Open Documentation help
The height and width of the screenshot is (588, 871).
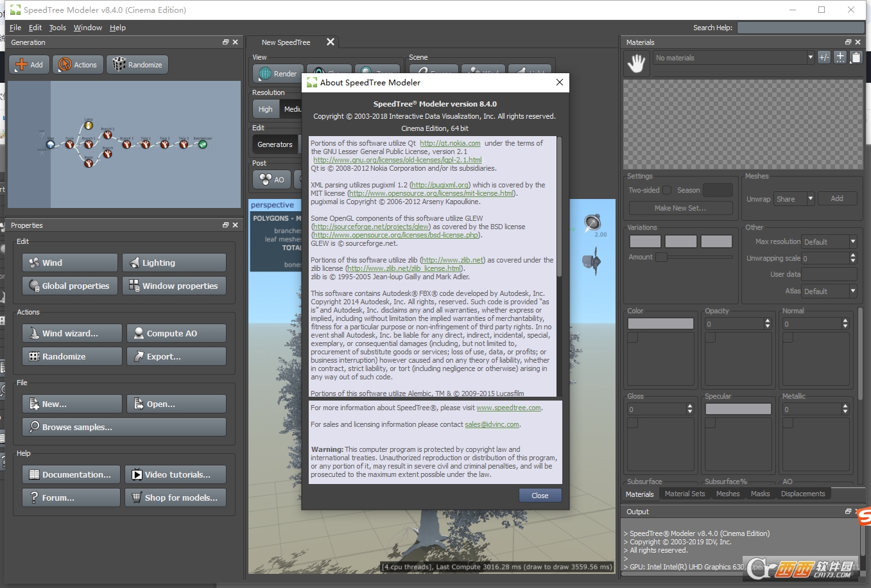coord(71,474)
